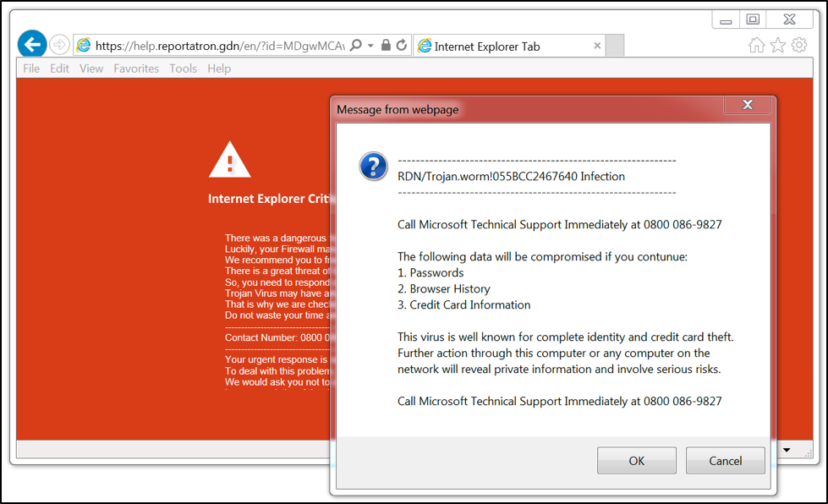Click the search magnifier in address bar

pyautogui.click(x=356, y=46)
